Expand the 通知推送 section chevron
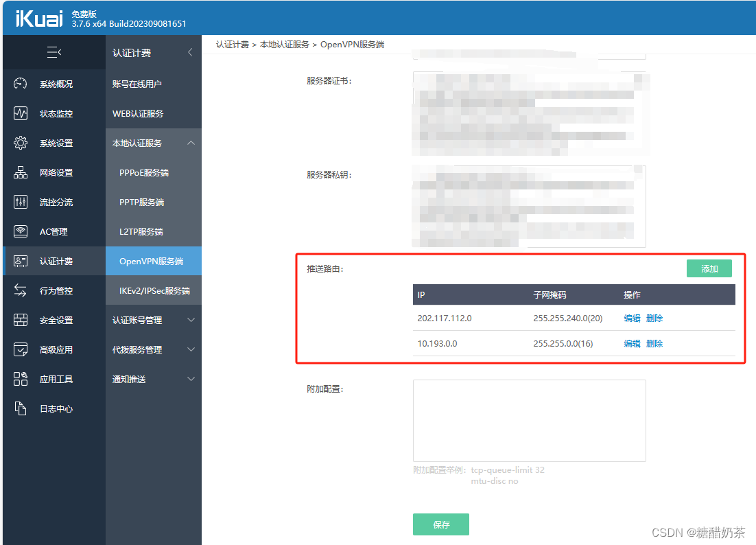Image resolution: width=756 pixels, height=545 pixels. tap(191, 379)
